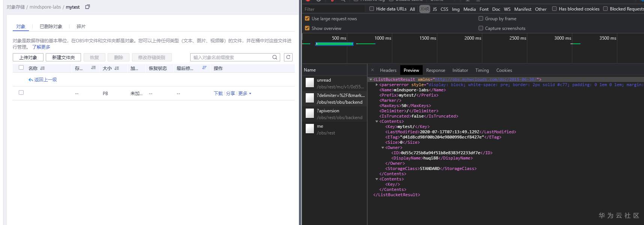The height and width of the screenshot is (225, 644).
Task: Filter network requests by JS
Action: [435, 9]
